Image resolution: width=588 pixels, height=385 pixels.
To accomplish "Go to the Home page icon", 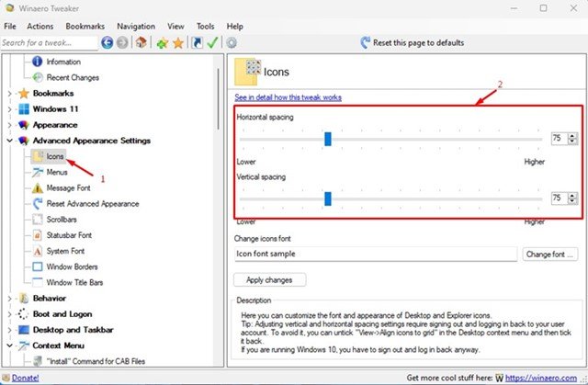I will 141,42.
